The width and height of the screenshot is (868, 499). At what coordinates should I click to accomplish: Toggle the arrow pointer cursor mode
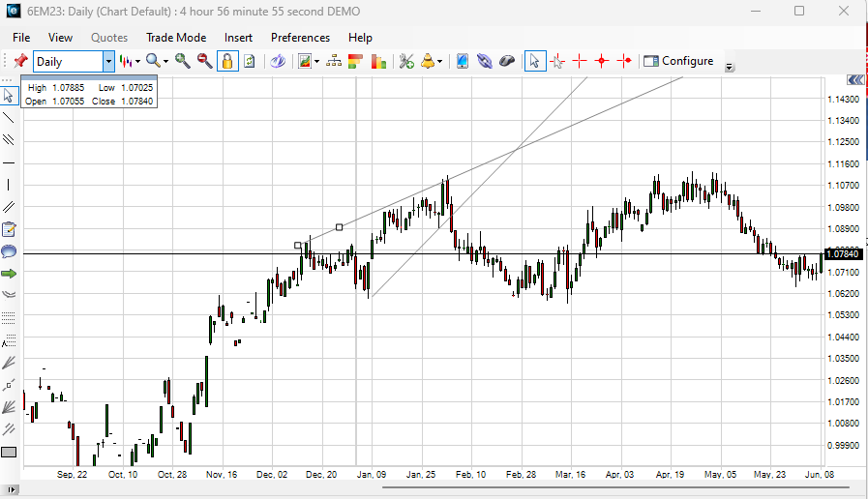(x=535, y=61)
